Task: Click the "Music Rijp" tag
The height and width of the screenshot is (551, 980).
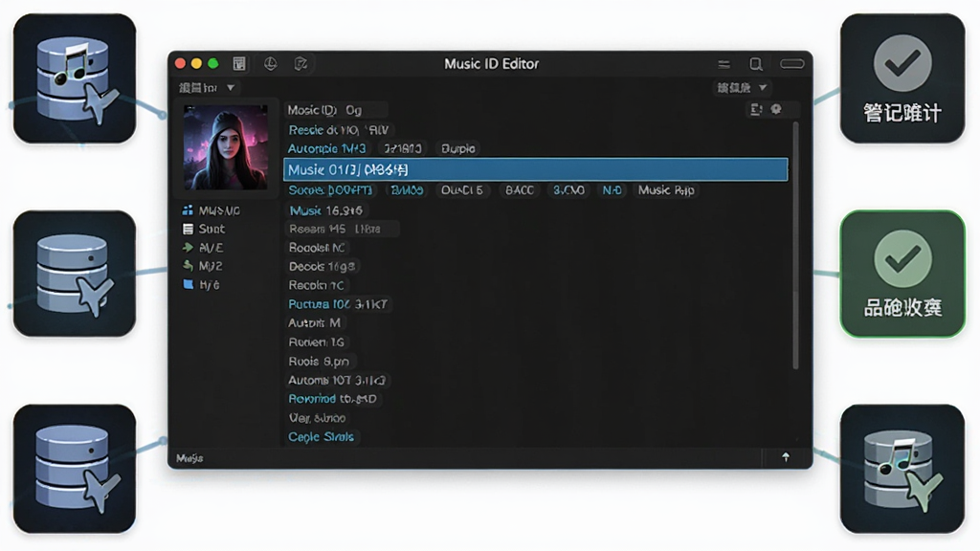Action: 666,190
